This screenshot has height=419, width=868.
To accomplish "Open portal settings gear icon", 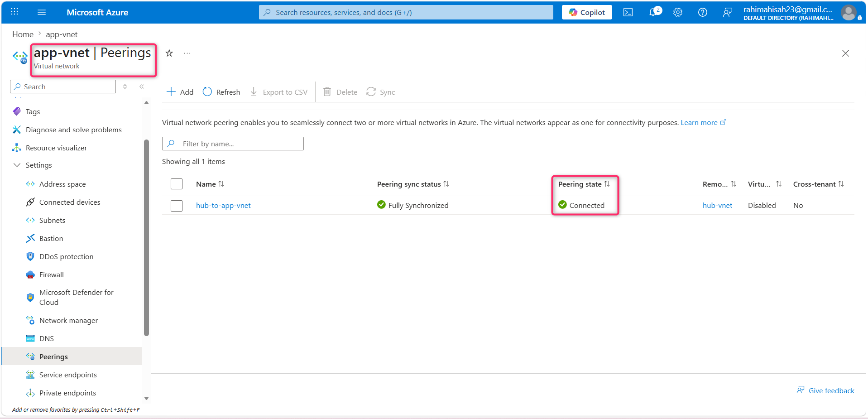I will [678, 12].
